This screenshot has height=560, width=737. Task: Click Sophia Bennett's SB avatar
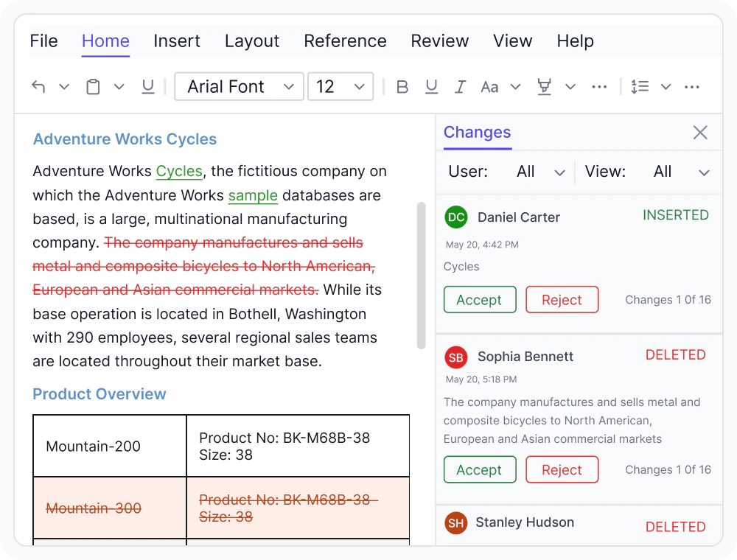456,357
